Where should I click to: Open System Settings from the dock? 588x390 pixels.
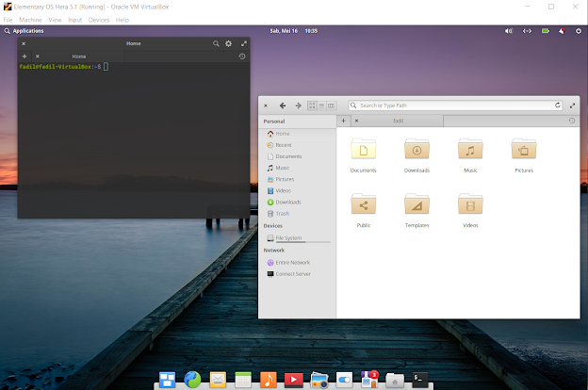[x=344, y=380]
